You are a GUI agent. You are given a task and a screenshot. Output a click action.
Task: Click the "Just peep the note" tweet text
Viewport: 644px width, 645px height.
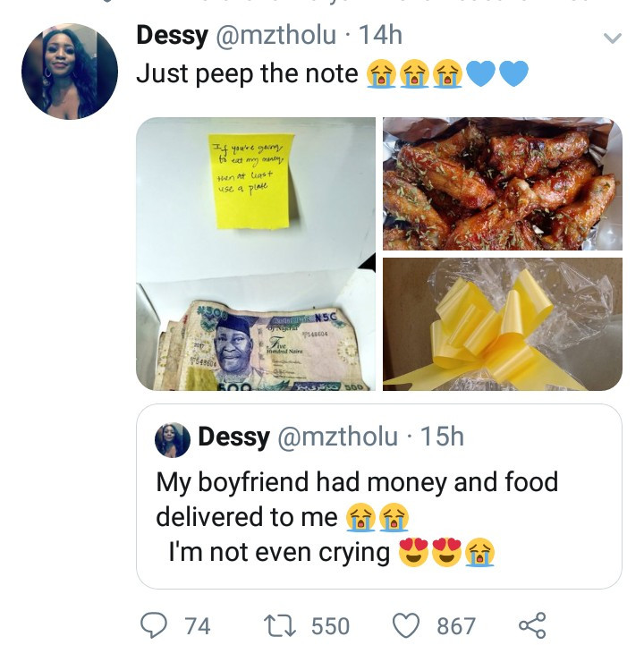(247, 74)
